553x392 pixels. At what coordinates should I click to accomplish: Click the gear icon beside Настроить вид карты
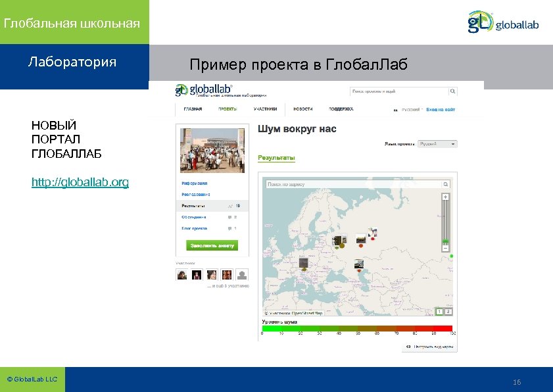tap(408, 347)
